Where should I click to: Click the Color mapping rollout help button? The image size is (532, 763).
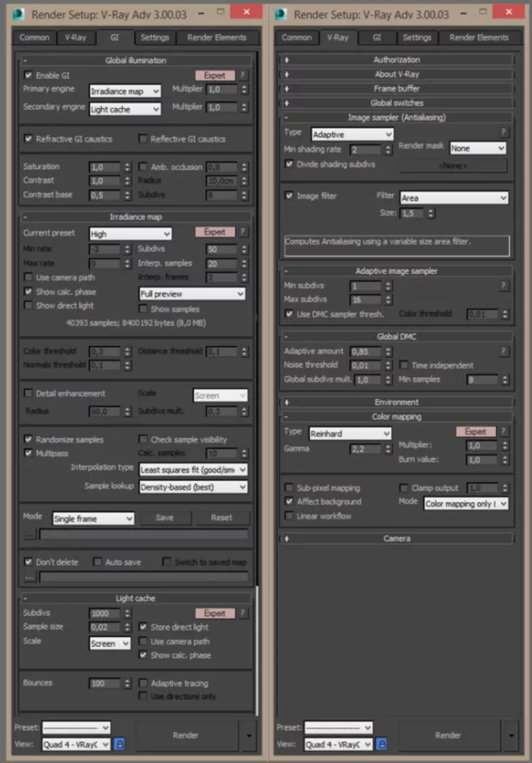tap(504, 432)
